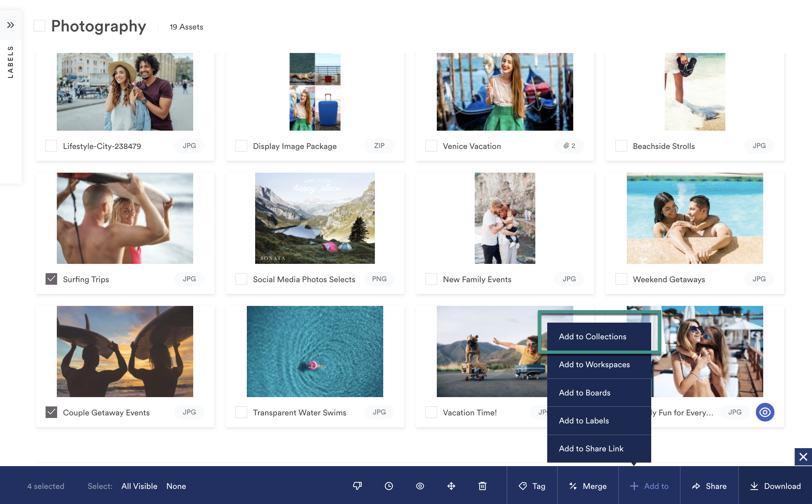The height and width of the screenshot is (504, 812).
Task: Expand the Labels sidebar with double chevron
Action: pyautogui.click(x=11, y=25)
